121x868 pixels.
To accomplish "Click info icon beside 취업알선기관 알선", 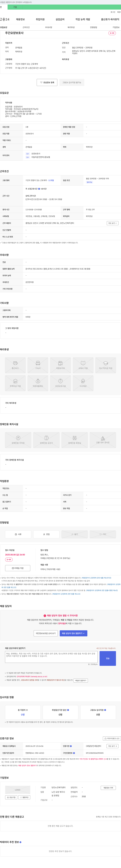I will [68, 710].
